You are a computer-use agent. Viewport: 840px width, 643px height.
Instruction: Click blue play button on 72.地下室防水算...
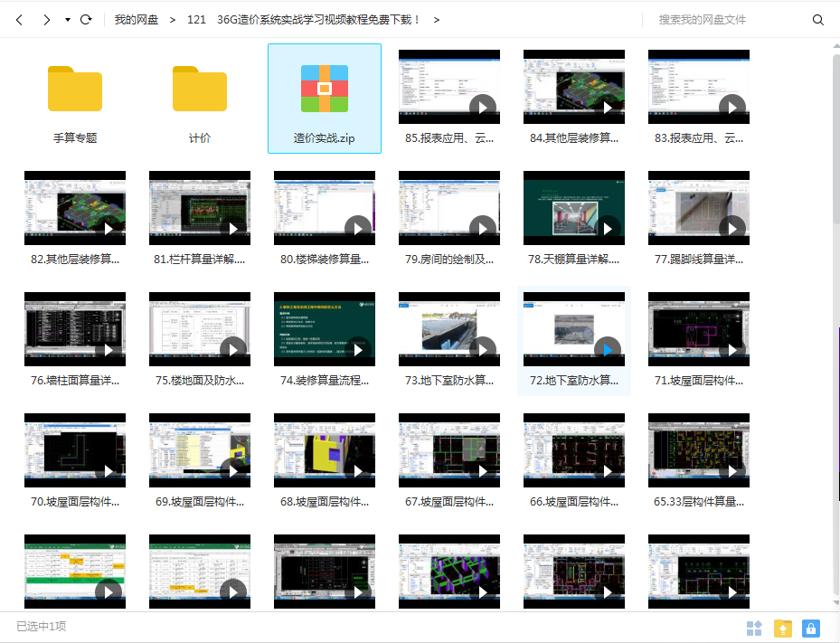[x=608, y=350]
